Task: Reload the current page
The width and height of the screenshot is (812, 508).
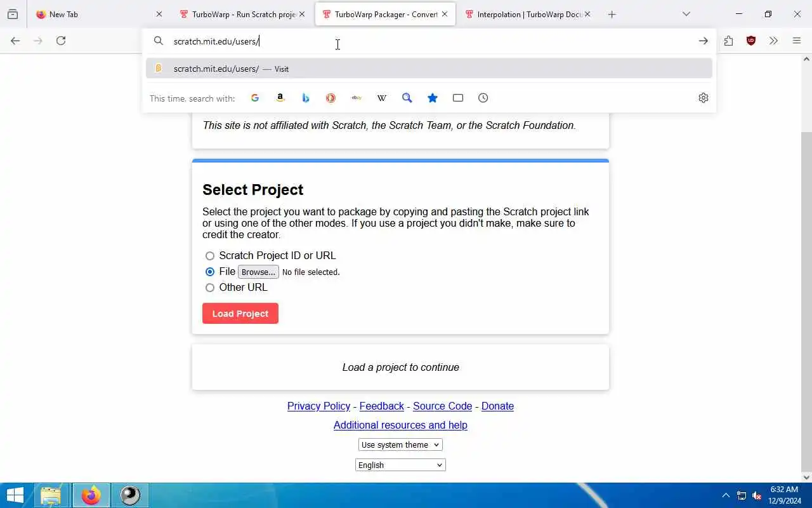Action: tap(61, 41)
